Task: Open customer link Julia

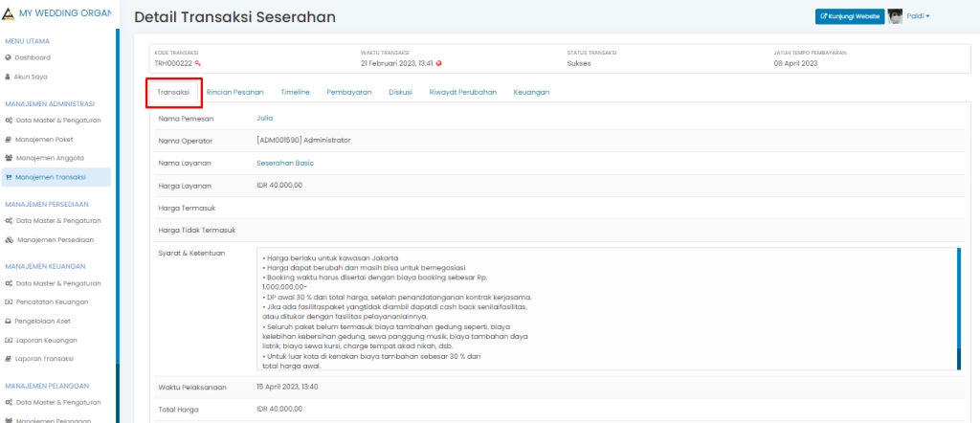Action: point(265,118)
